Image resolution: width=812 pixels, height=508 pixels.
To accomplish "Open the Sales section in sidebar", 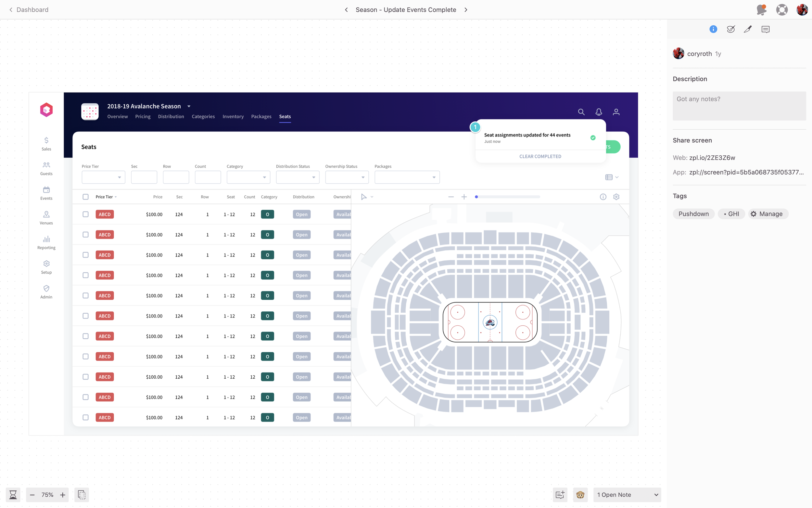I will pyautogui.click(x=46, y=144).
